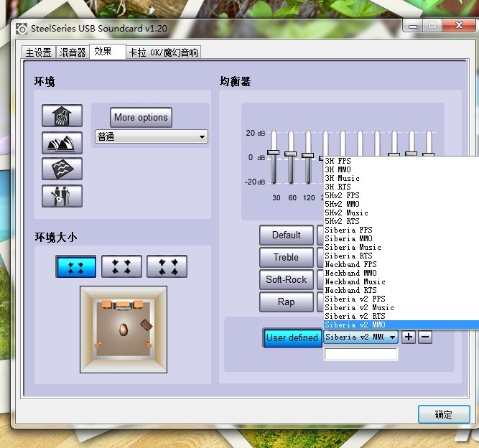Select Neckband Music from the list
Viewport: 479px width, 448px height.
[401, 281]
